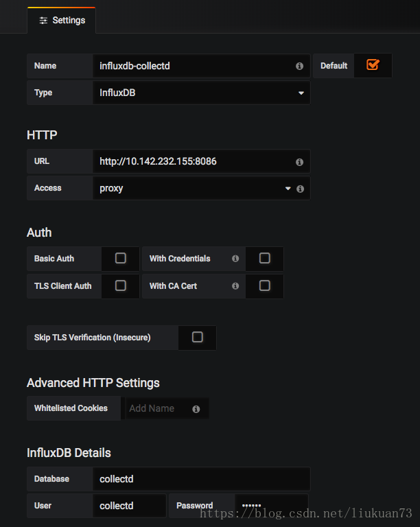Click the Default label
The image size is (420, 527).
[334, 66]
